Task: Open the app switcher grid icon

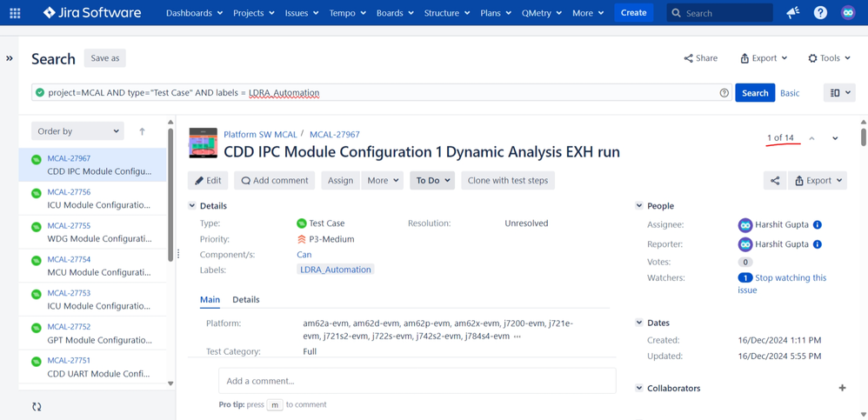Action: pyautogui.click(x=15, y=13)
